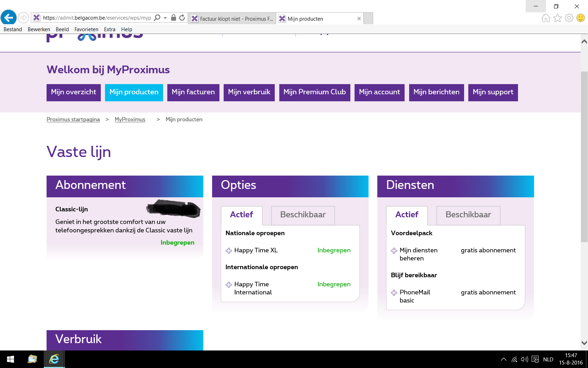
Task: Click the Nationale oproepen heading
Action: pyautogui.click(x=255, y=233)
